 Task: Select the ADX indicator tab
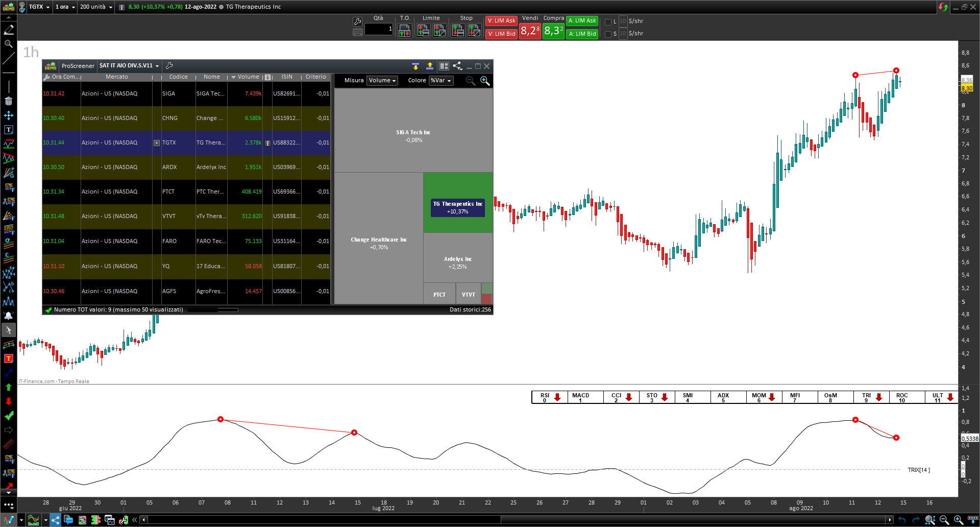click(x=728, y=397)
